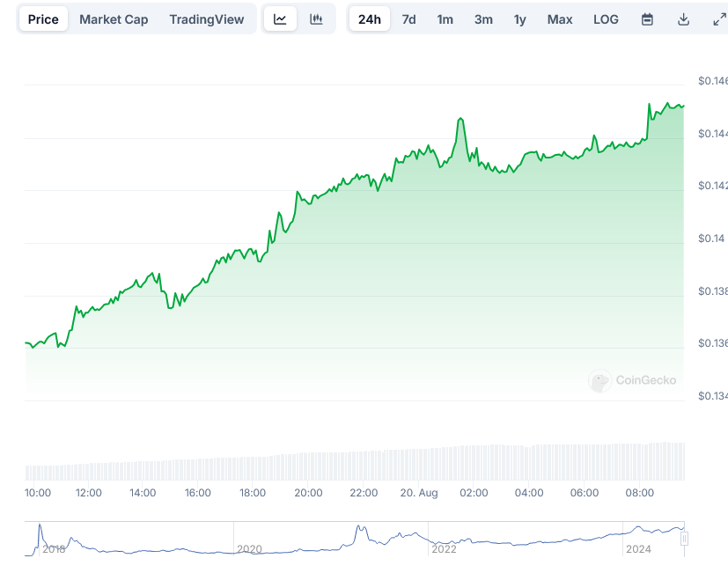Click the download chart data icon
This screenshot has height=573, width=728.
[683, 19]
